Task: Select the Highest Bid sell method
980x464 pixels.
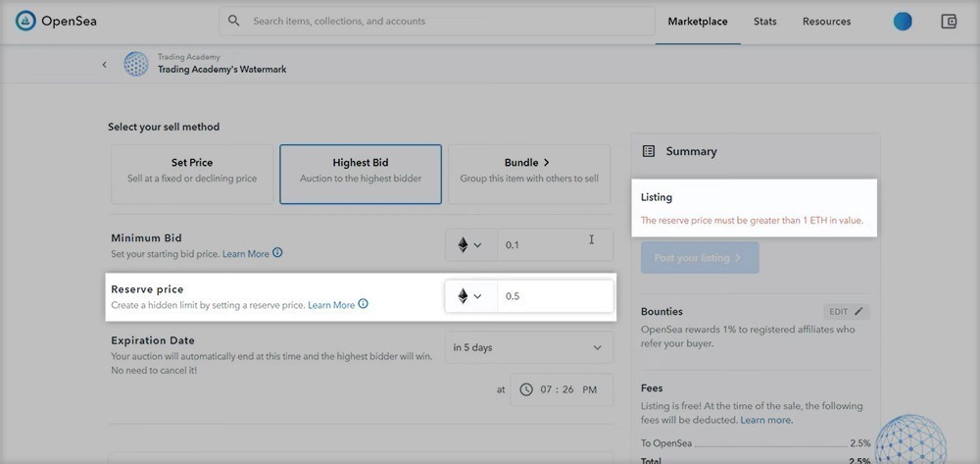Action: [x=361, y=170]
